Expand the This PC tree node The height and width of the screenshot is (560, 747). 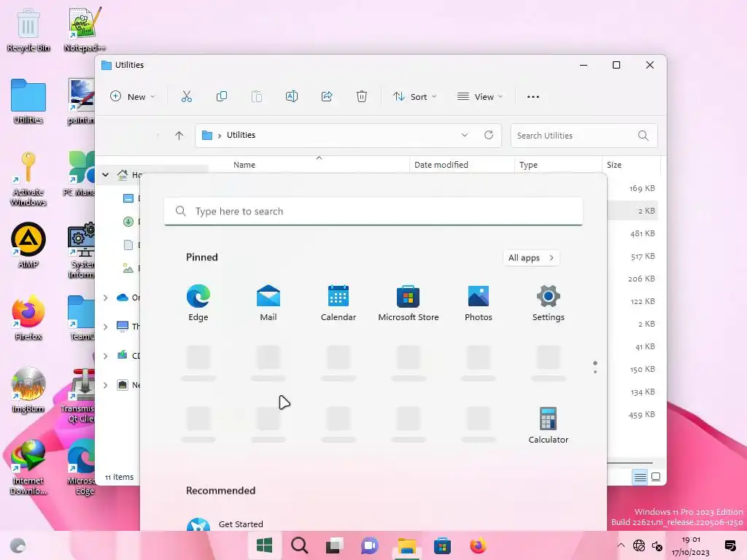105,327
